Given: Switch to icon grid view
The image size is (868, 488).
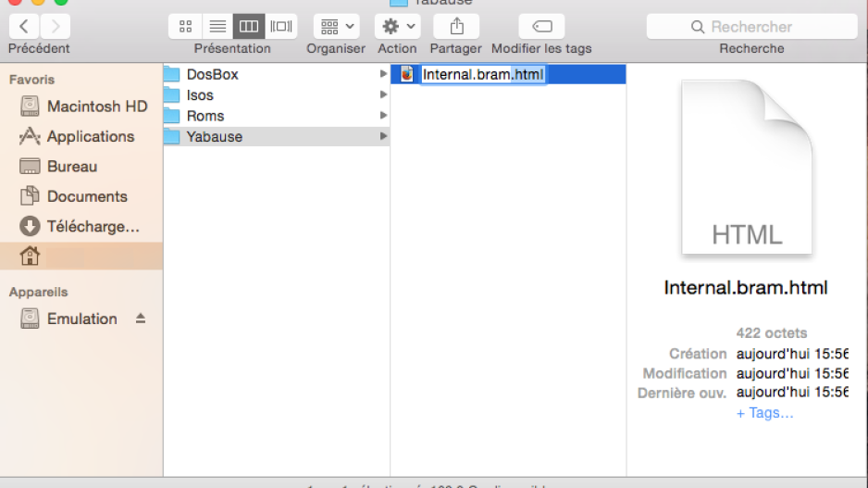Looking at the screenshot, I should 185,26.
